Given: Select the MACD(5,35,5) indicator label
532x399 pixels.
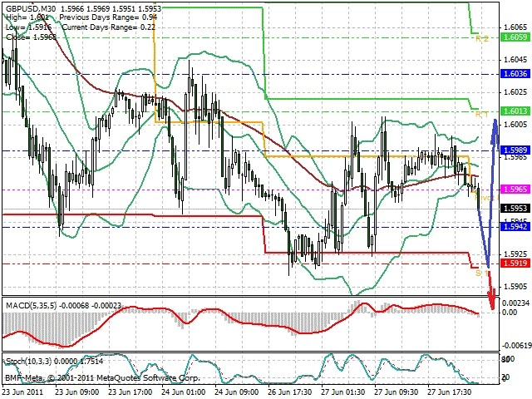Looking at the screenshot, I should (32, 306).
